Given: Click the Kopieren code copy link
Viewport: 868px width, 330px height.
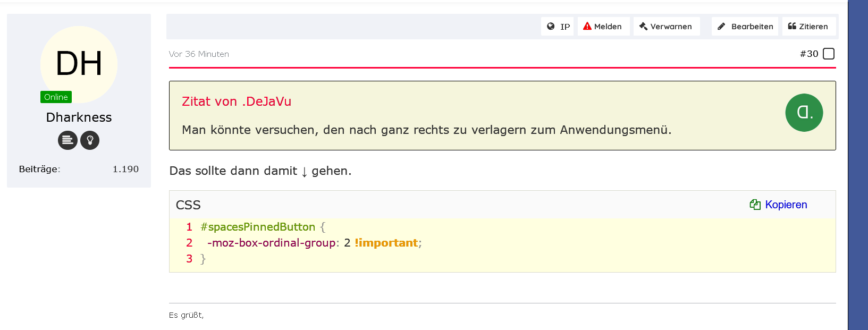Looking at the screenshot, I should 786,205.
